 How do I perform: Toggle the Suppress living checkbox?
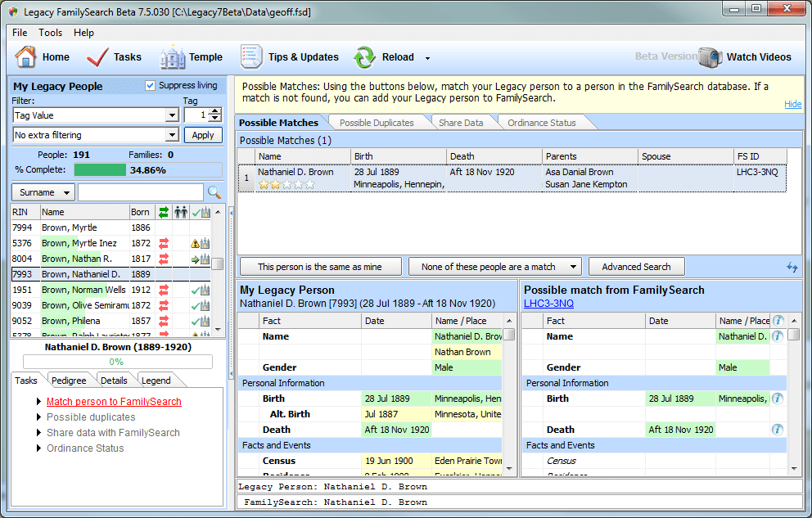coord(150,85)
